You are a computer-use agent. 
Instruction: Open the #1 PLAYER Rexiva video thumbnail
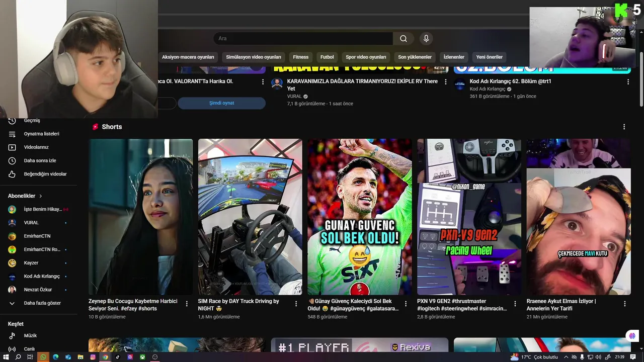(360, 345)
